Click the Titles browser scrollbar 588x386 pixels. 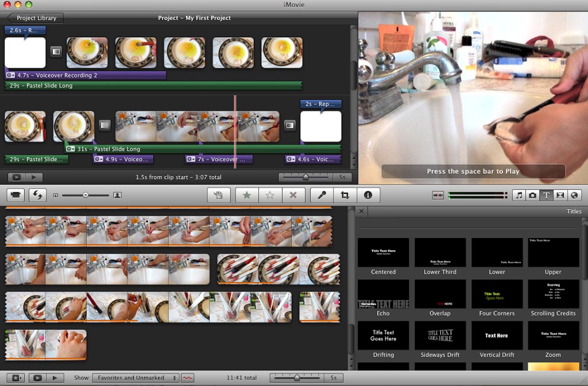(x=585, y=251)
